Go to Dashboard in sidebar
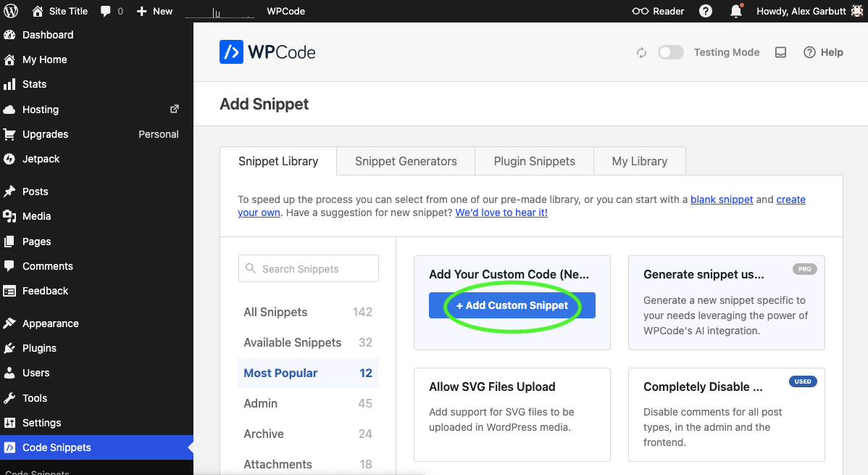 point(96,35)
